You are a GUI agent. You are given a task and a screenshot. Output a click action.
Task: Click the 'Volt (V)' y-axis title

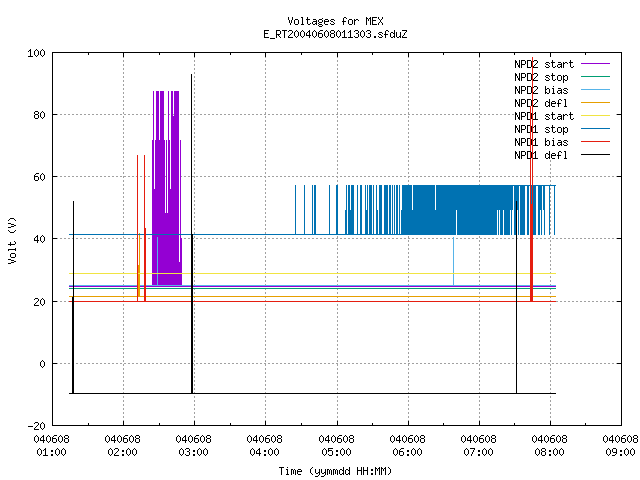[13, 240]
